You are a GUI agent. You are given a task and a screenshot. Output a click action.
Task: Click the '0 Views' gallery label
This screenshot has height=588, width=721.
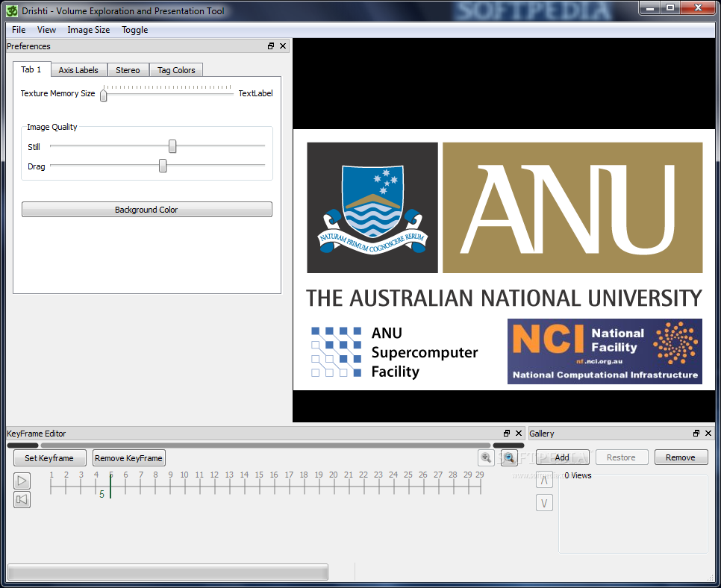point(578,475)
